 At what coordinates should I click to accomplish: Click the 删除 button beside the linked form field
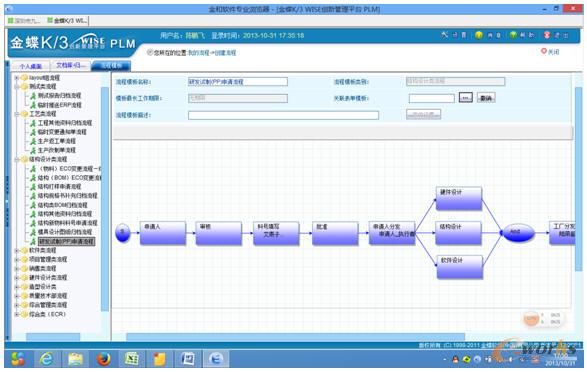(486, 98)
